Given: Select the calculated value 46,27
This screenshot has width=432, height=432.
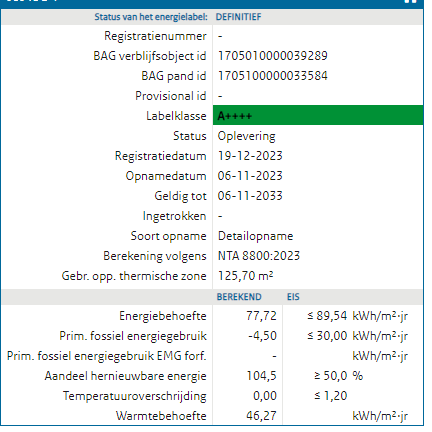Looking at the screenshot, I should point(261,416).
